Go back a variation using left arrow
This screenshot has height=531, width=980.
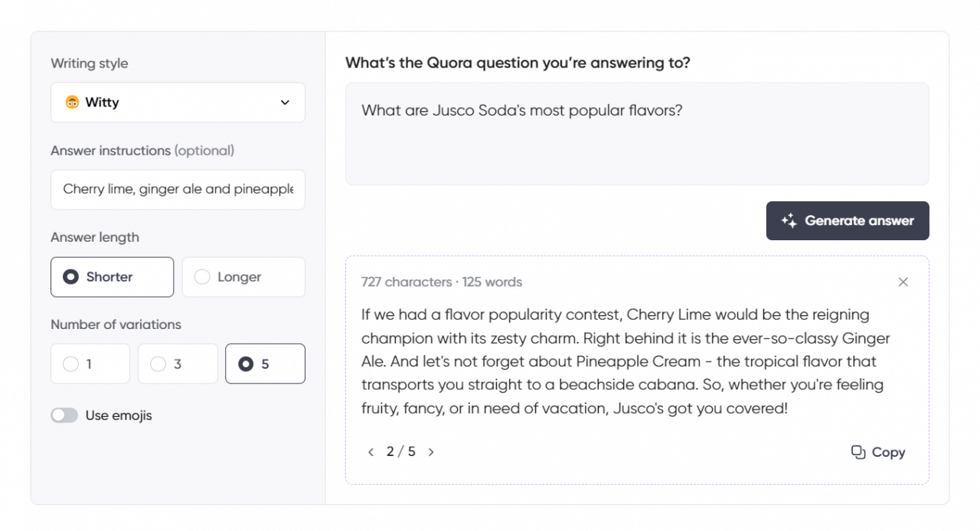[x=371, y=451]
